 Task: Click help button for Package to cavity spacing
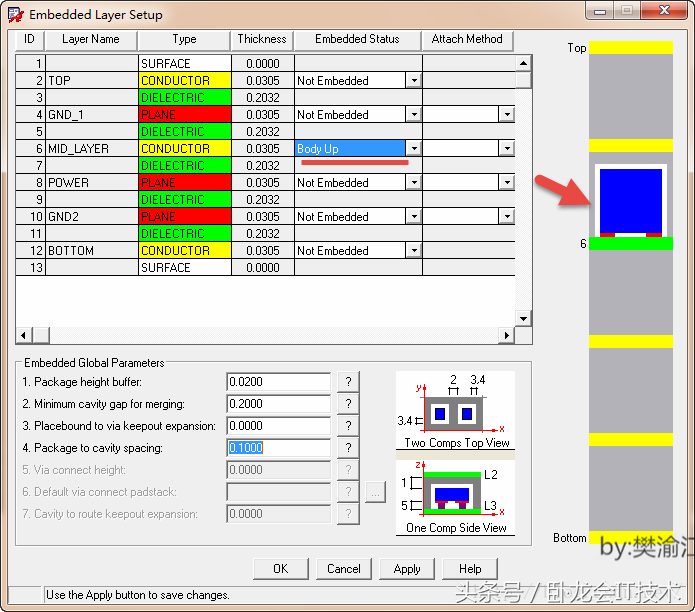[347, 448]
